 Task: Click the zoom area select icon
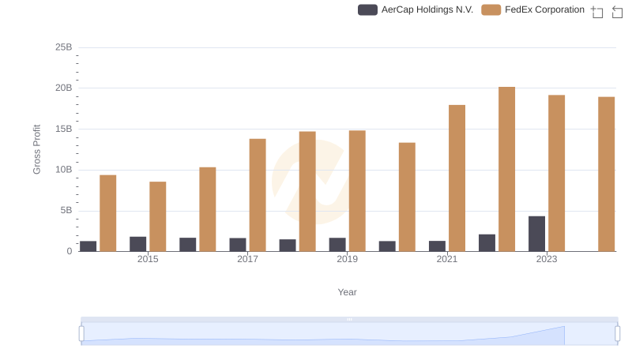pyautogui.click(x=597, y=12)
